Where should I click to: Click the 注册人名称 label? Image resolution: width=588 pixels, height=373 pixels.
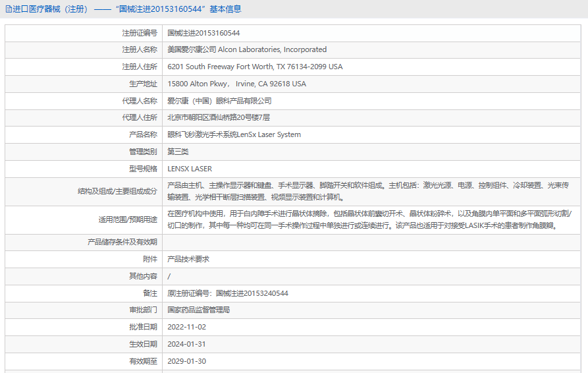pyautogui.click(x=140, y=49)
